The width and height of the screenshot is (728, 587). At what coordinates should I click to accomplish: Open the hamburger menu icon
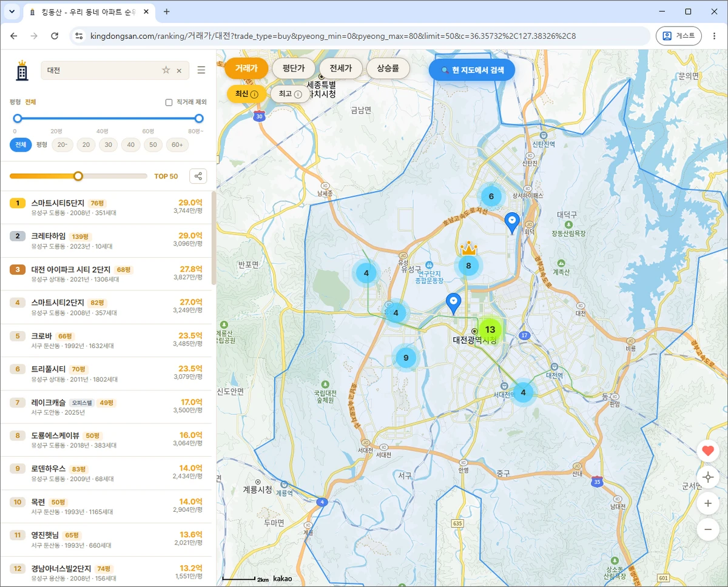tap(201, 70)
